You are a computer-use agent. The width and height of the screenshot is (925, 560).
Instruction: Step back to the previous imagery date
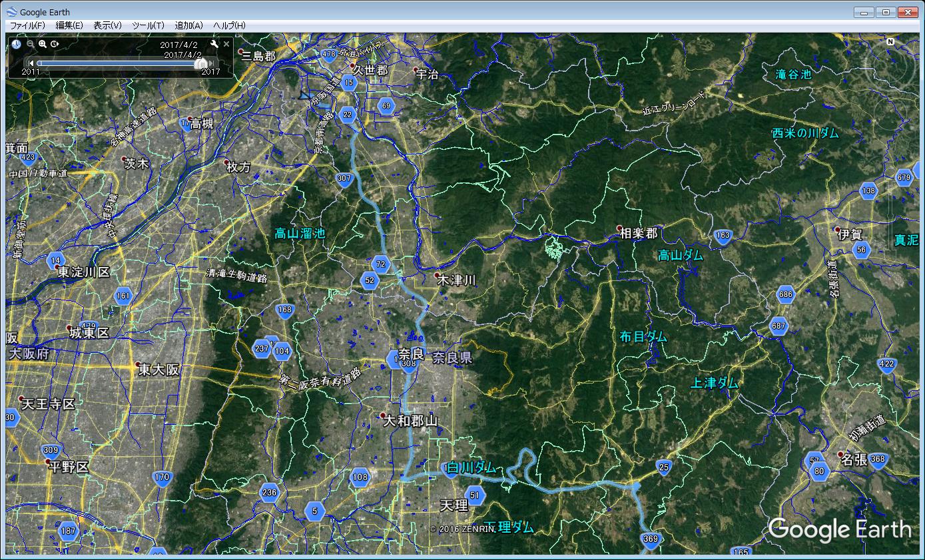pos(31,63)
